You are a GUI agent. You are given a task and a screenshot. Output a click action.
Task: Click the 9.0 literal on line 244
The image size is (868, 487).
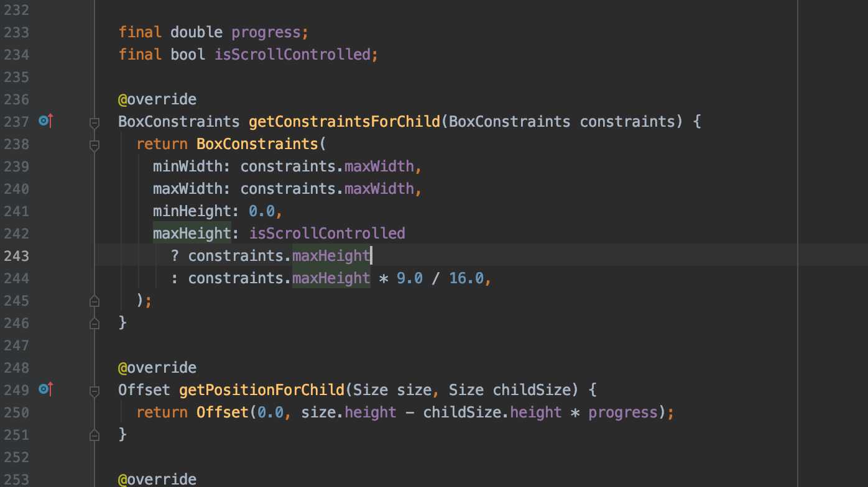[410, 278]
